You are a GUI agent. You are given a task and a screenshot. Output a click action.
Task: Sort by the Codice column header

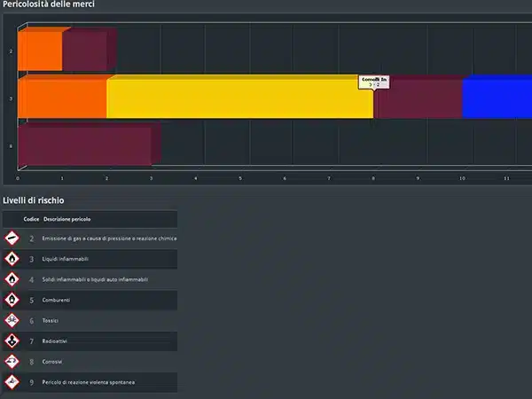point(31,219)
